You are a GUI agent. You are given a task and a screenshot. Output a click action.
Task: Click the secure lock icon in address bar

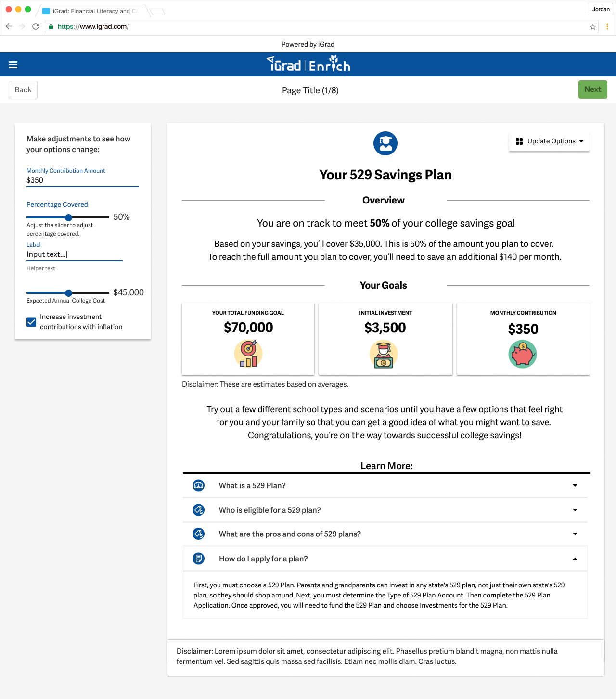click(51, 27)
